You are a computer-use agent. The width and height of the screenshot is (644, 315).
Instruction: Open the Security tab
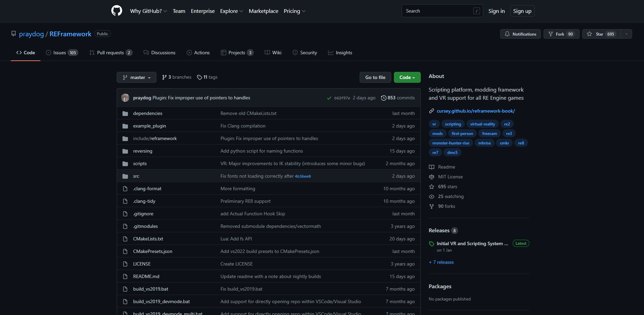point(305,53)
